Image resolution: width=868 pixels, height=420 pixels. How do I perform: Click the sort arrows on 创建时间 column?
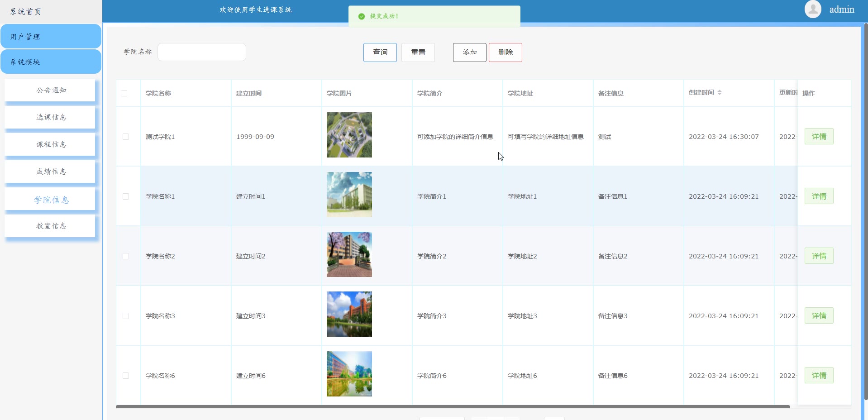pyautogui.click(x=719, y=92)
